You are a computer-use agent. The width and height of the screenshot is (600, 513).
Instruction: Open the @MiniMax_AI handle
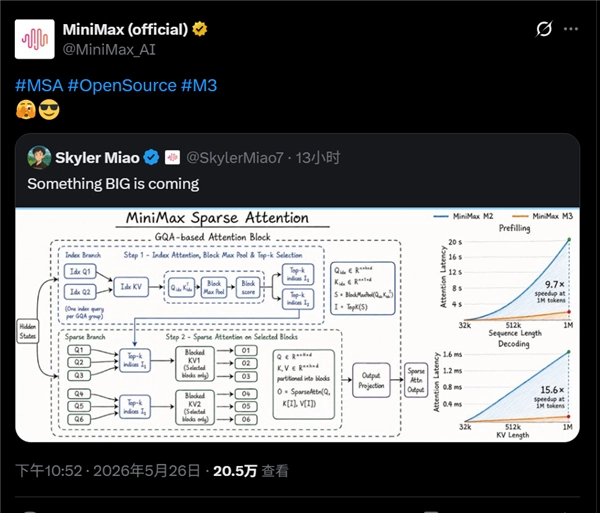109,49
